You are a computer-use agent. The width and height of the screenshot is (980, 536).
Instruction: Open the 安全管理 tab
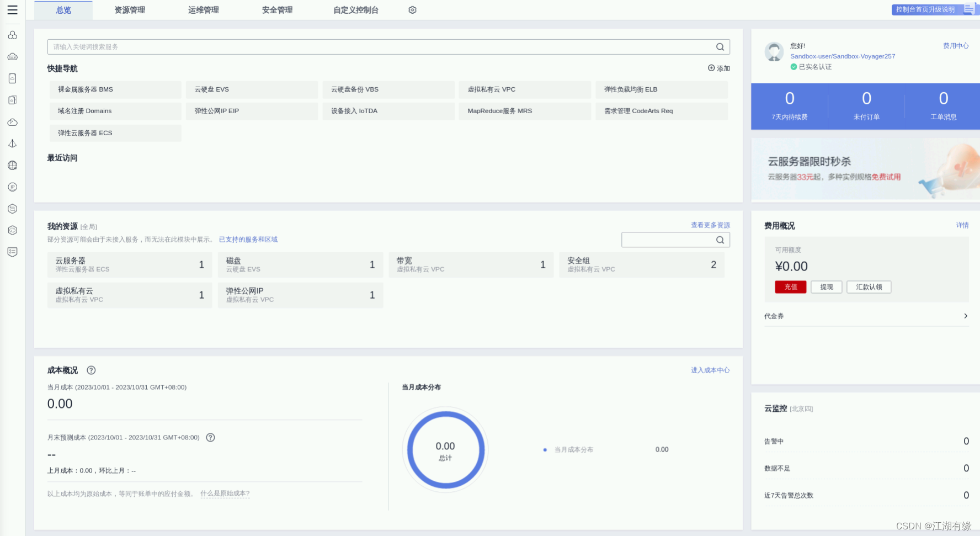point(278,10)
